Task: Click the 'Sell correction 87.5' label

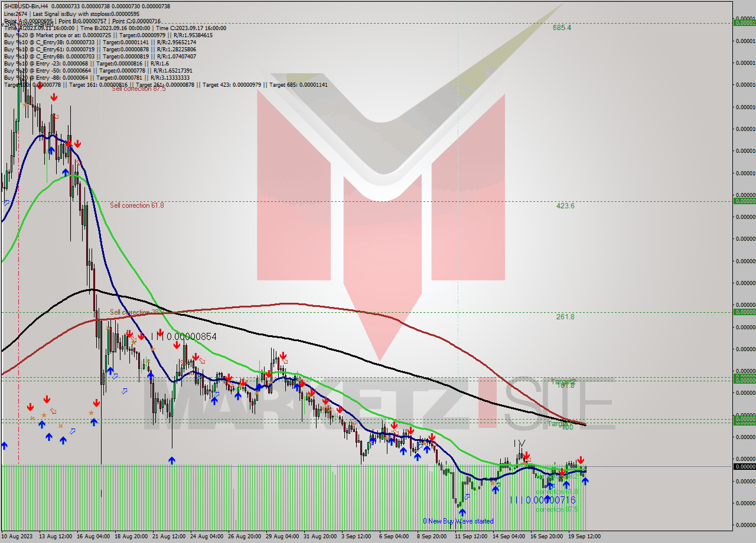Action: click(x=138, y=89)
